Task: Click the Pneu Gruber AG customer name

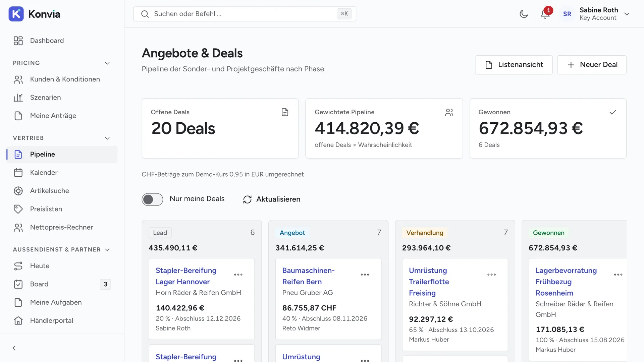Action: [308, 293]
